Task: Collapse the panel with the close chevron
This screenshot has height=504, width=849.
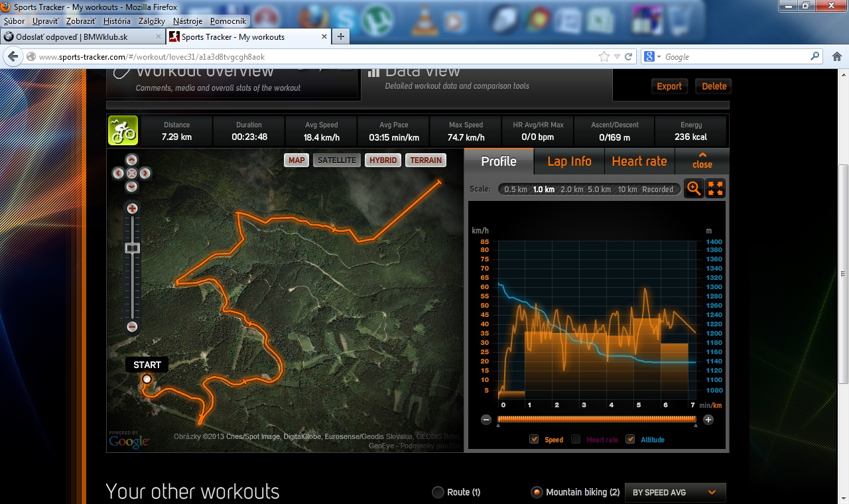Action: point(702,160)
